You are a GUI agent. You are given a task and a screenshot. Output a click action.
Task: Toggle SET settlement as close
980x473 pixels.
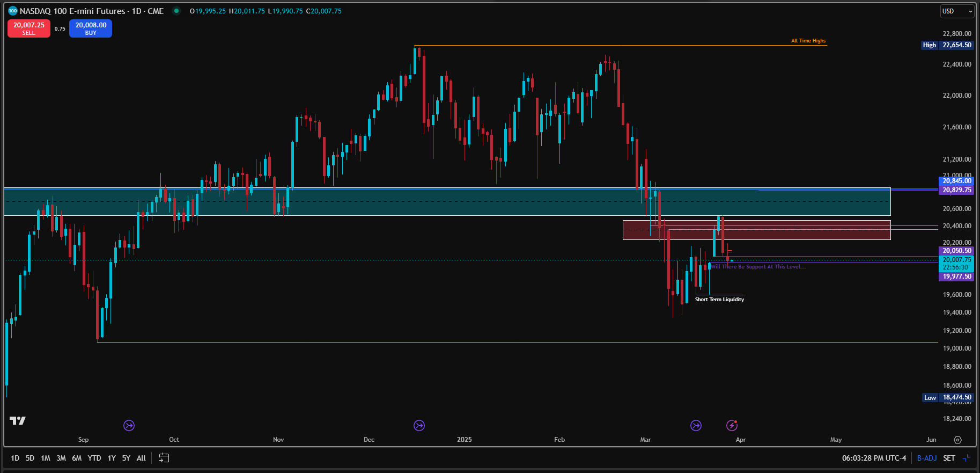949,458
